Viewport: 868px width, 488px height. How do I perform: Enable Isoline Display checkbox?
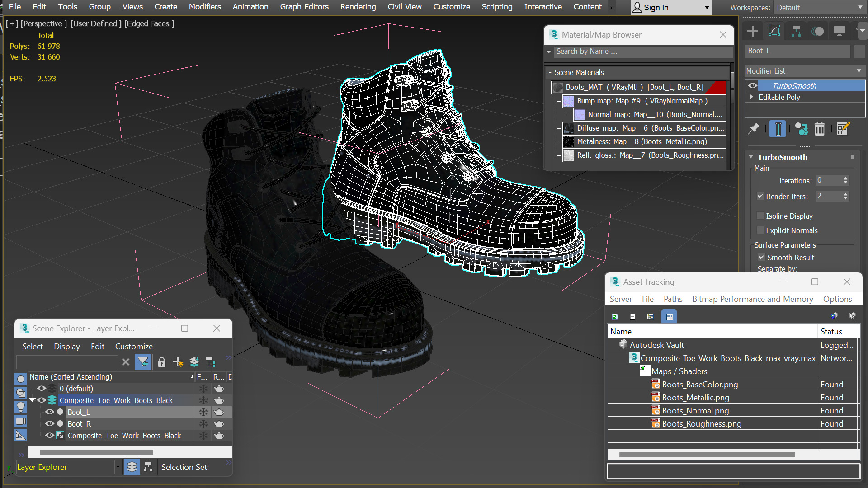pos(760,216)
